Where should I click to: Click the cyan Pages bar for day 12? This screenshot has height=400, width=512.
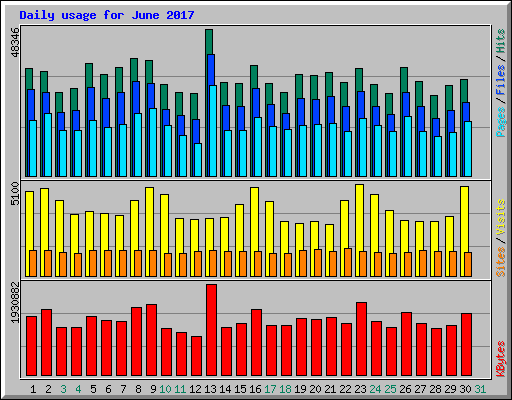[x=198, y=160]
